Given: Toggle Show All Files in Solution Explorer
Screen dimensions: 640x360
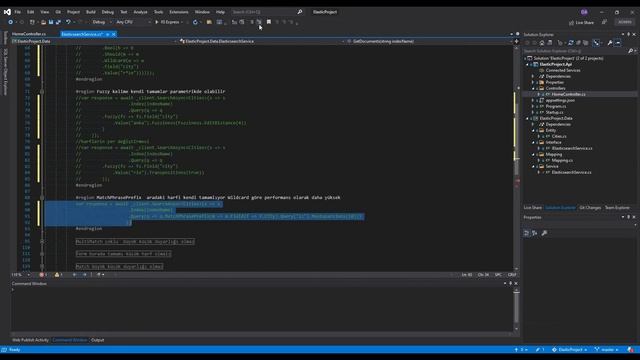Looking at the screenshot, I should (586, 43).
